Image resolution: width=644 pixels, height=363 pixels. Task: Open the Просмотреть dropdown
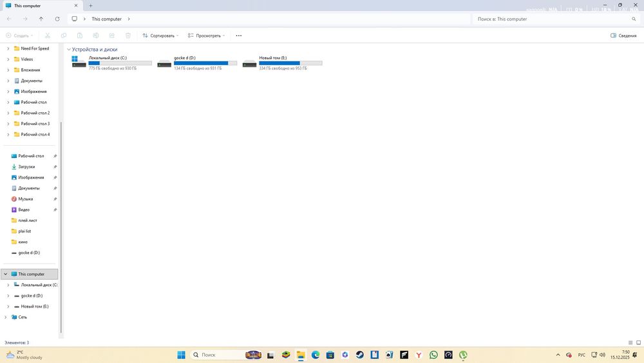207,35
